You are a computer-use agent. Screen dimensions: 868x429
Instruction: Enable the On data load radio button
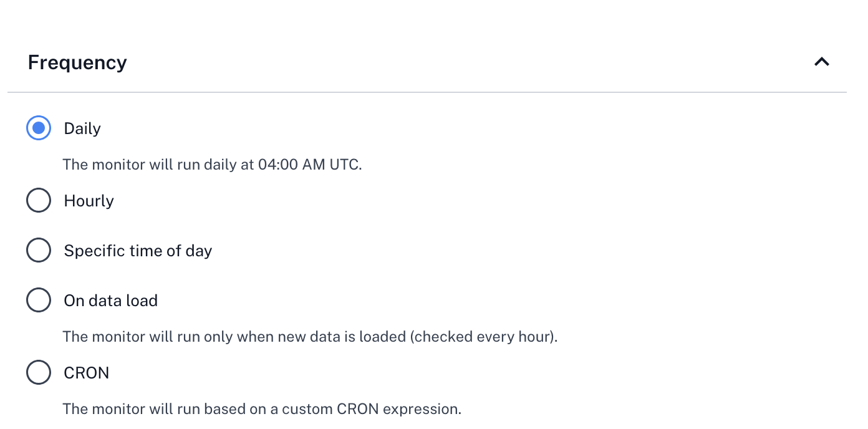pos(39,301)
